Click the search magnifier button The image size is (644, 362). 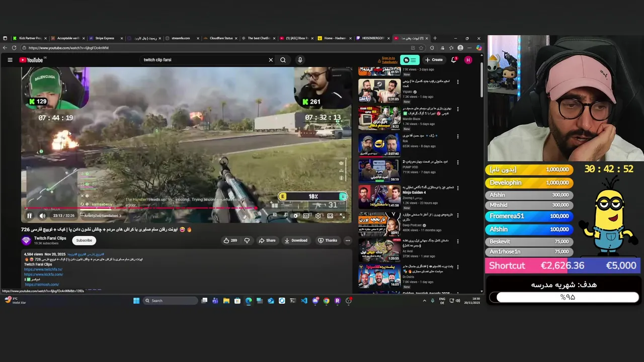283,60
